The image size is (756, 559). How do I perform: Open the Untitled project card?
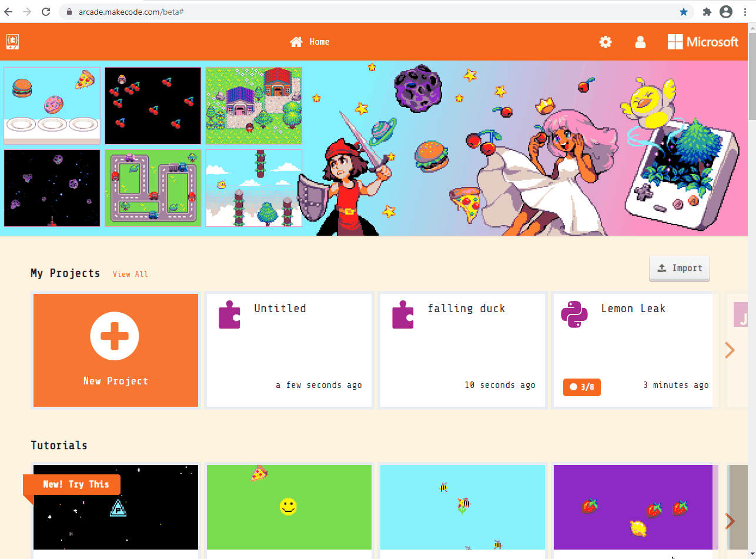click(289, 350)
